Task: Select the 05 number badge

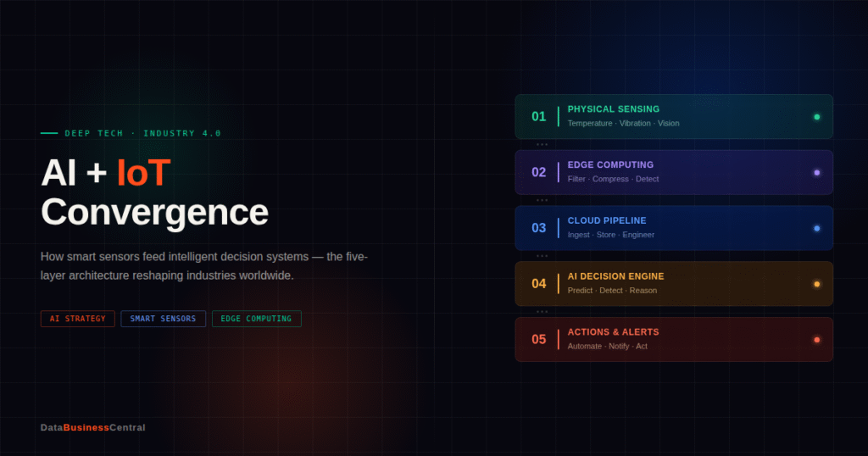Action: click(538, 340)
